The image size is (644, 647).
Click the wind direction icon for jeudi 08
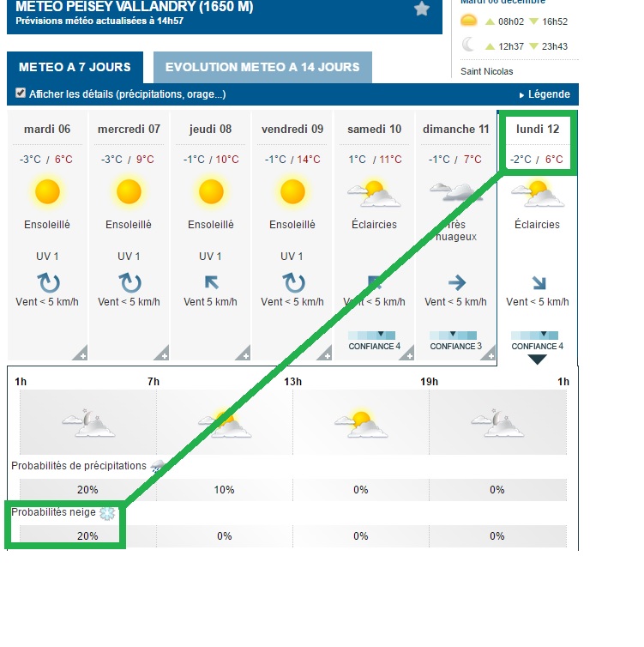coord(211,281)
